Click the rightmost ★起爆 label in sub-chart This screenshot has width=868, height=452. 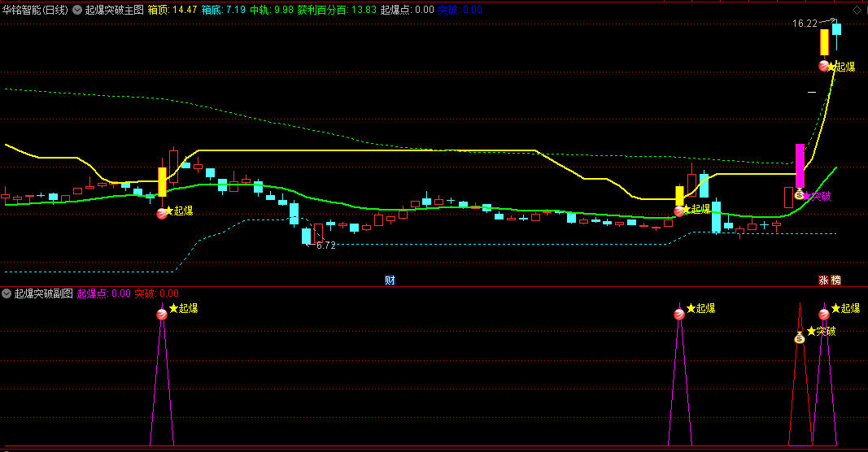tap(845, 308)
